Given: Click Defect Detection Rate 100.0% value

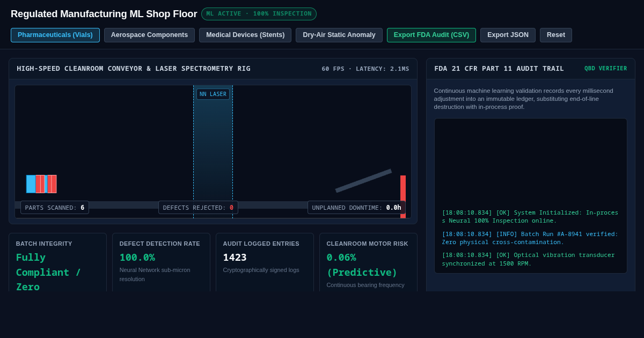Looking at the screenshot, I should pos(137,258).
